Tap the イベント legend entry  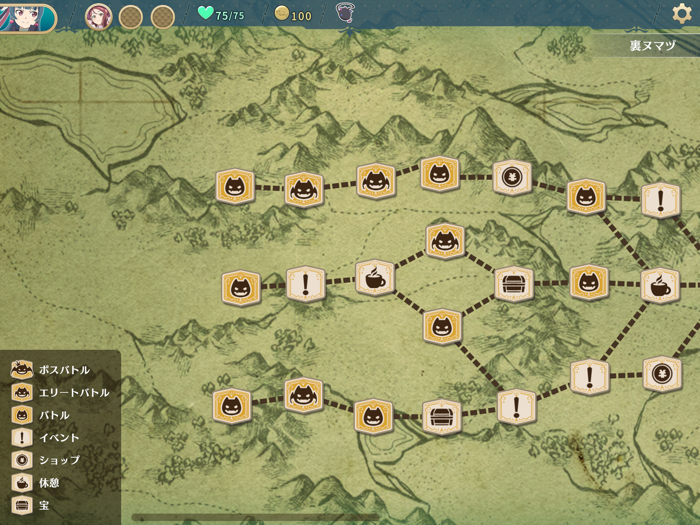tap(45, 438)
